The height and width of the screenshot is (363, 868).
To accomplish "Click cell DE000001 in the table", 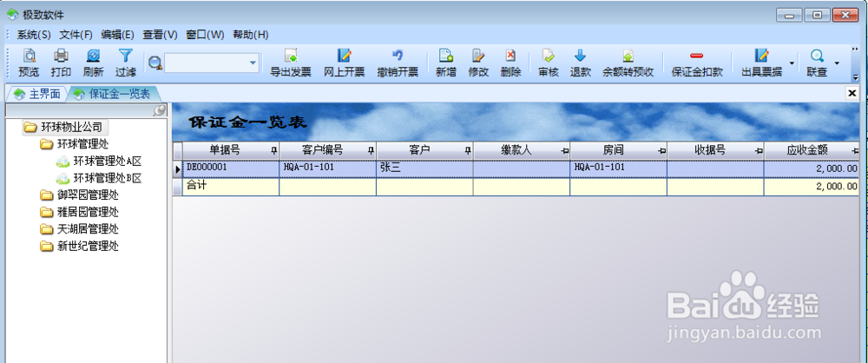I will [x=231, y=168].
